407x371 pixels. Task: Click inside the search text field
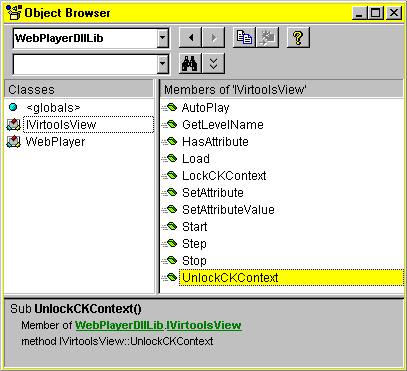[x=85, y=64]
